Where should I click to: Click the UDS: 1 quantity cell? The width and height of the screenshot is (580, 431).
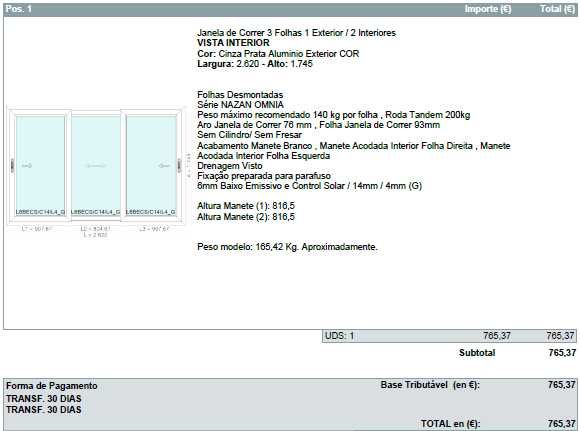pos(340,336)
